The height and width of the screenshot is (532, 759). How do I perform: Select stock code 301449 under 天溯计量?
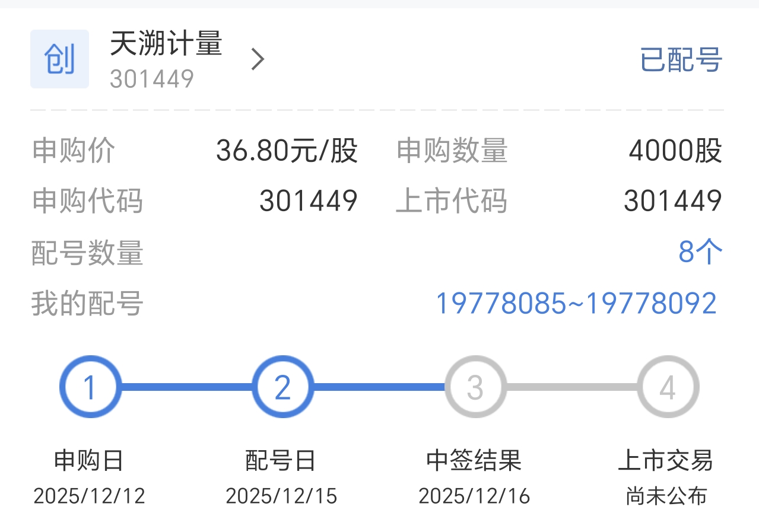152,78
